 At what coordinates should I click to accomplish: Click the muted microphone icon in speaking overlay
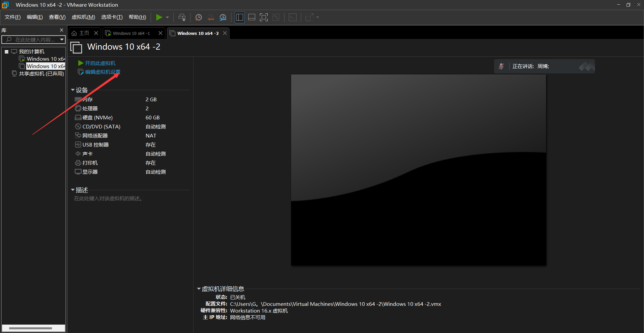click(501, 66)
